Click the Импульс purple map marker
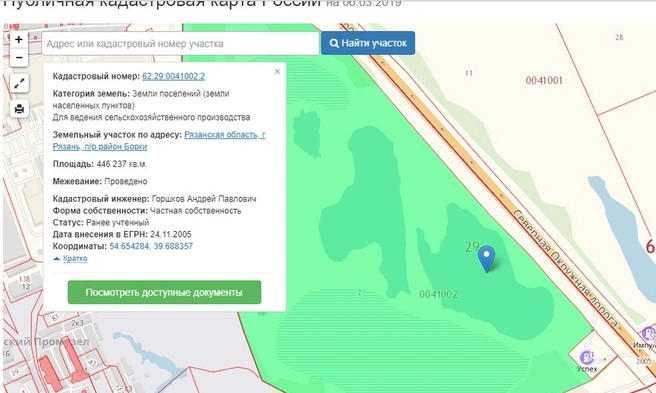The height and width of the screenshot is (393, 656). point(648,334)
